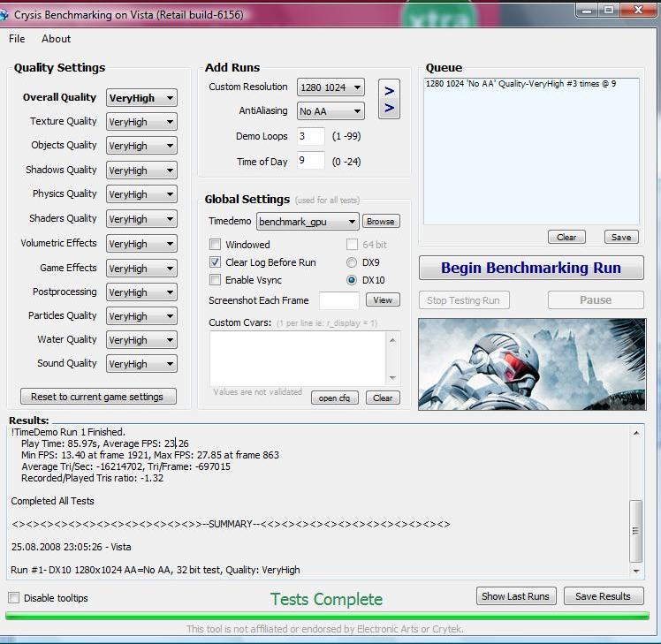Open the Water Quality dropdown
This screenshot has height=644, width=661.
click(x=141, y=340)
